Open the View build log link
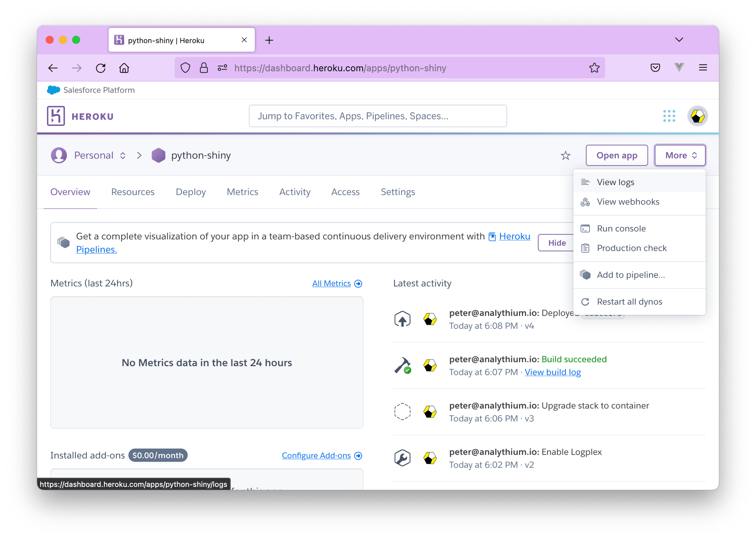756x539 pixels. pyautogui.click(x=552, y=372)
